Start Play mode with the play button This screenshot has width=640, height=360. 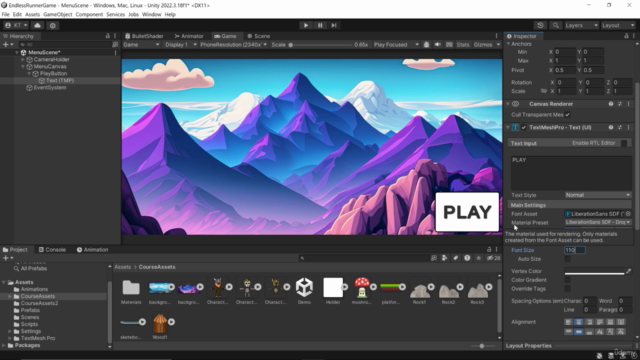[306, 25]
